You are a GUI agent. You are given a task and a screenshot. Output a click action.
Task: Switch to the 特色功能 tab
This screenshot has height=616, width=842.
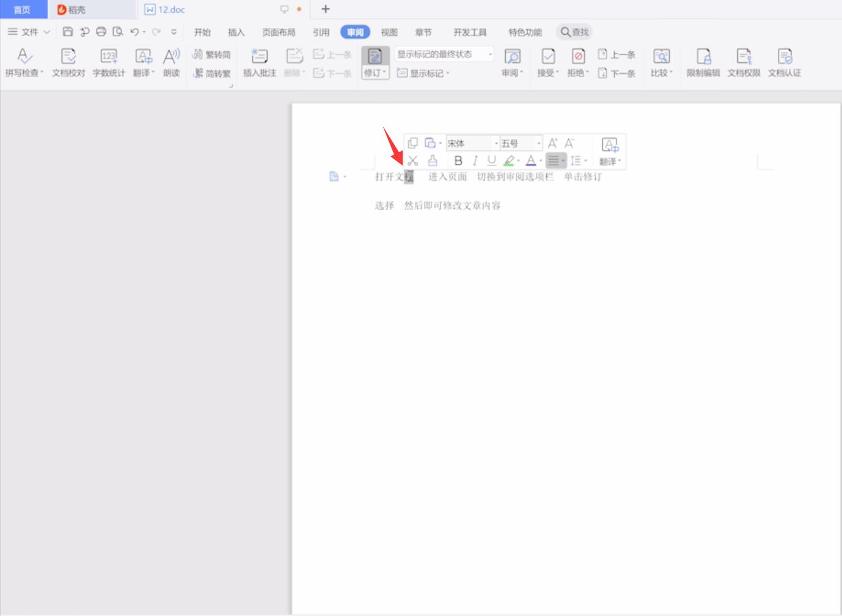(525, 32)
